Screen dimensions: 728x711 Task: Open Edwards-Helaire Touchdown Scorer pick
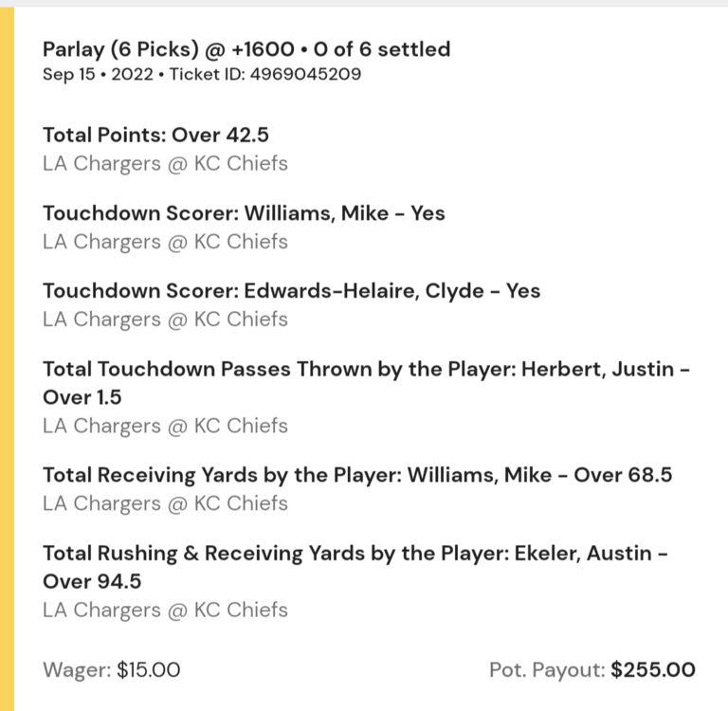click(x=291, y=291)
